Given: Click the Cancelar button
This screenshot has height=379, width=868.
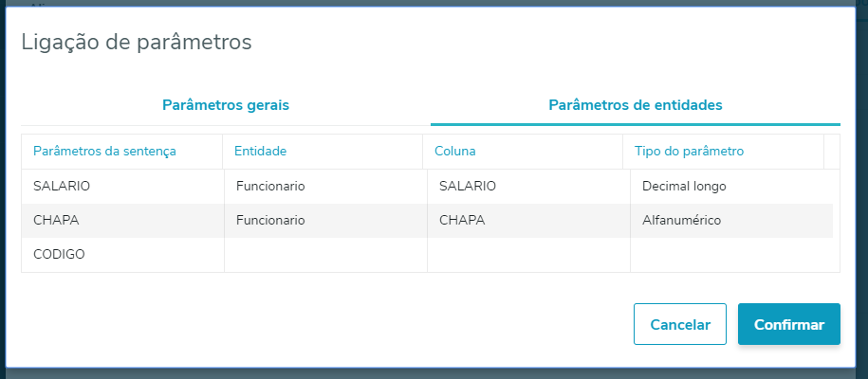Looking at the screenshot, I should coord(679,324).
